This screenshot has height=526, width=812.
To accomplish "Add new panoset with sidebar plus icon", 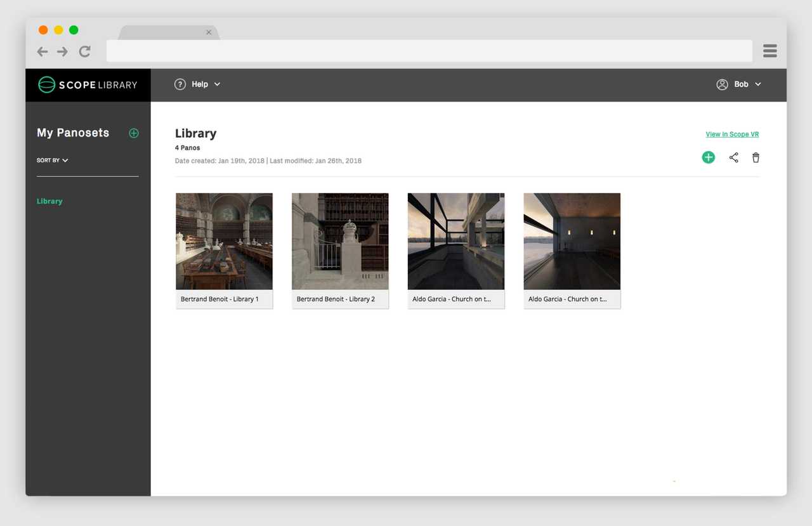I will click(x=134, y=133).
